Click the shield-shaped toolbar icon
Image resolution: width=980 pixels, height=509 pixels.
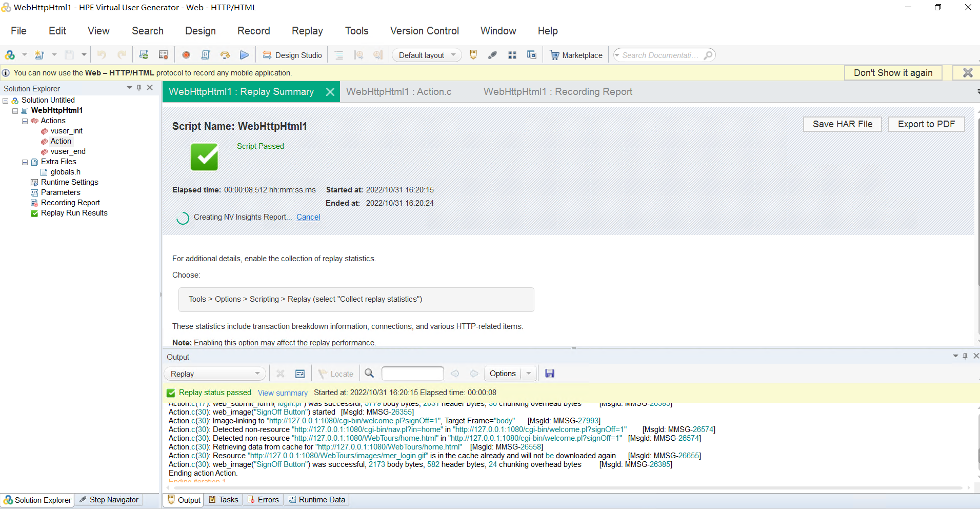[473, 54]
